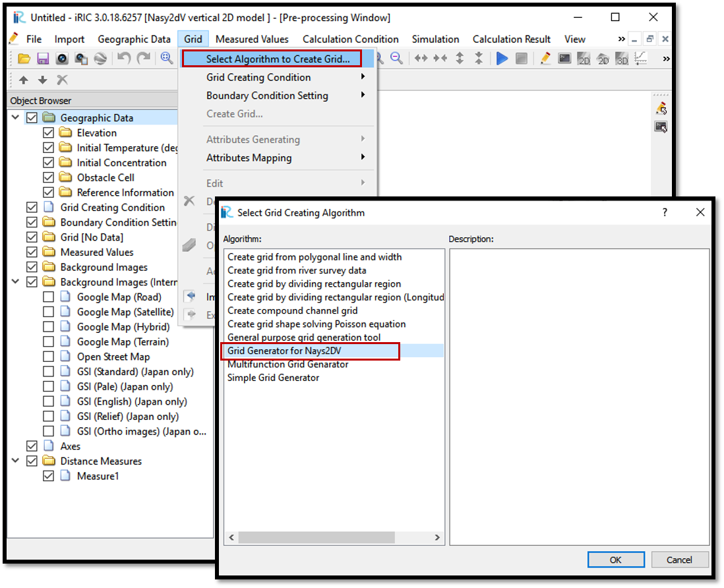Open the graph window icon

[640, 58]
